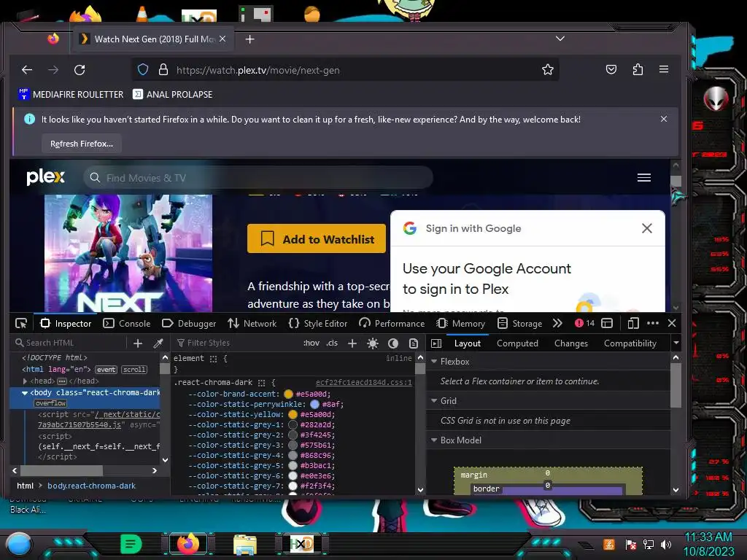Open the Style Editor tab
This screenshot has height=560, width=747.
(x=318, y=323)
